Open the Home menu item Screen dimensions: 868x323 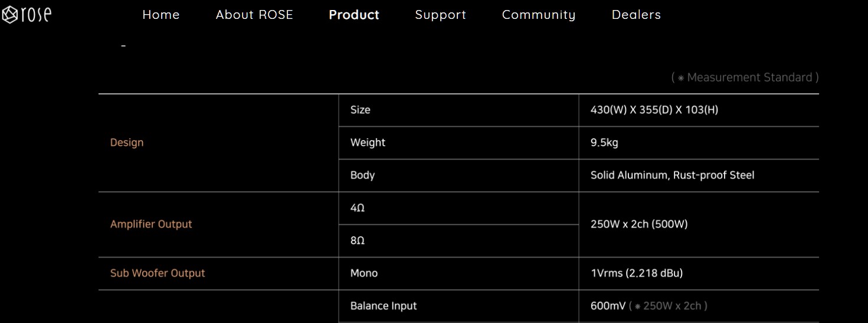(161, 15)
